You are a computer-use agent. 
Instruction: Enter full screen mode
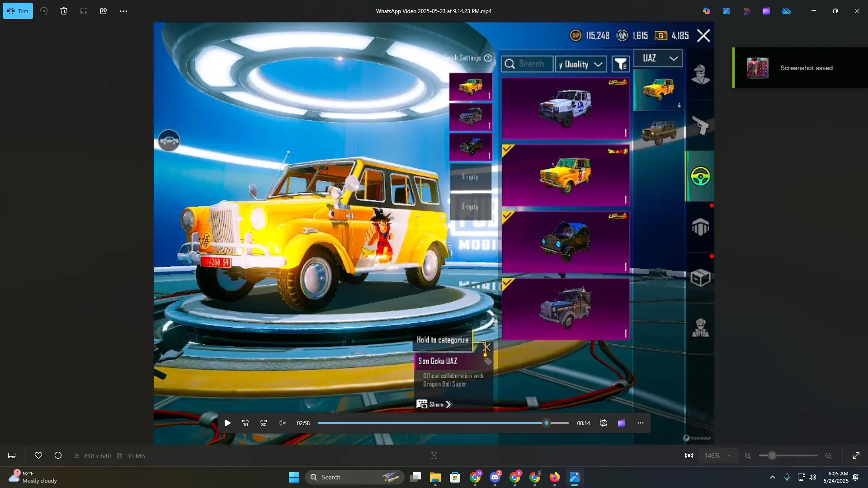click(856, 455)
